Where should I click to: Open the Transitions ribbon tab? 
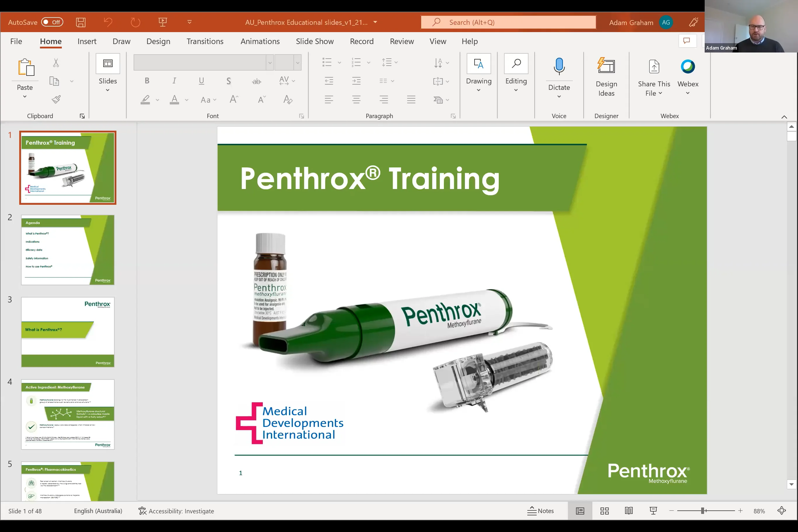pos(205,41)
